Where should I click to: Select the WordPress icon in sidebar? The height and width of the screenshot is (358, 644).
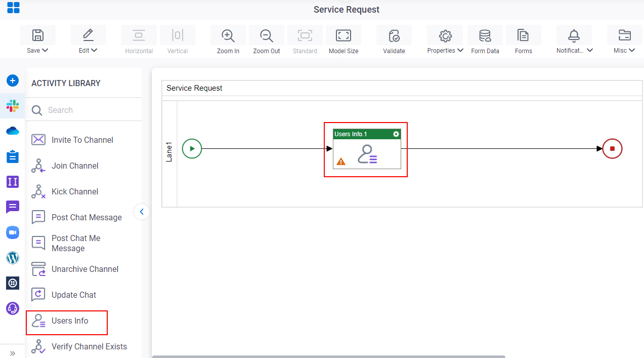[13, 258]
